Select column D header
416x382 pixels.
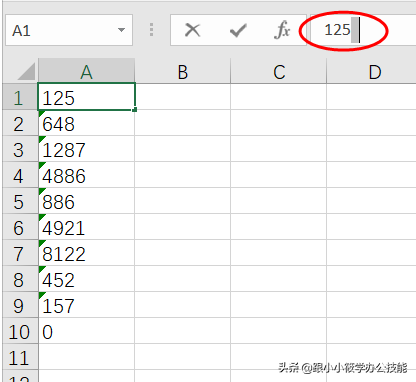click(x=371, y=71)
